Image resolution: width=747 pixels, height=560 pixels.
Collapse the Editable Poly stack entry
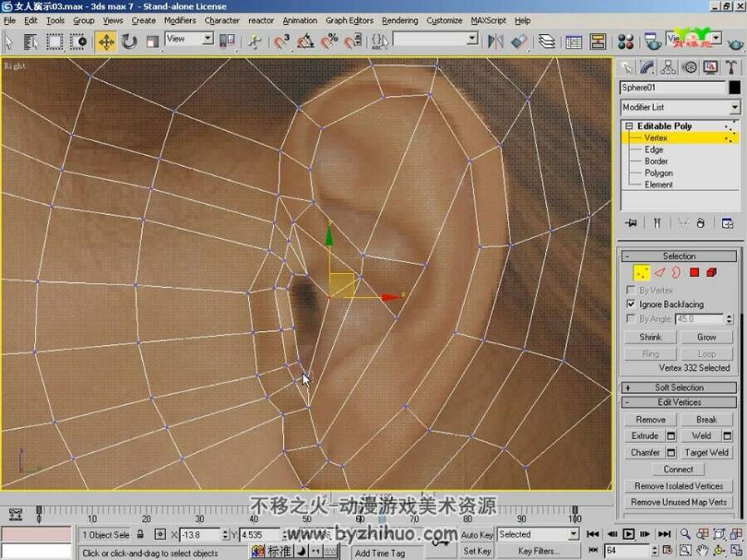pyautogui.click(x=629, y=126)
